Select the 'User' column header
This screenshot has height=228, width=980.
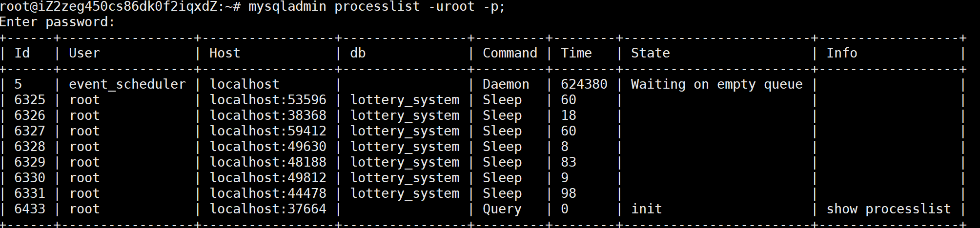[84, 53]
